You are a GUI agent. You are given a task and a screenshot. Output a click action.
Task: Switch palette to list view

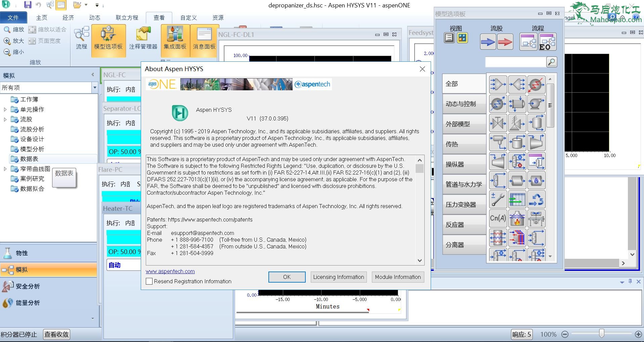tap(449, 38)
